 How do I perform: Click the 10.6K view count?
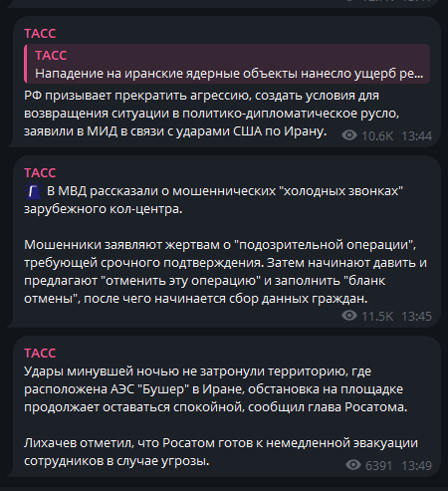377,136
